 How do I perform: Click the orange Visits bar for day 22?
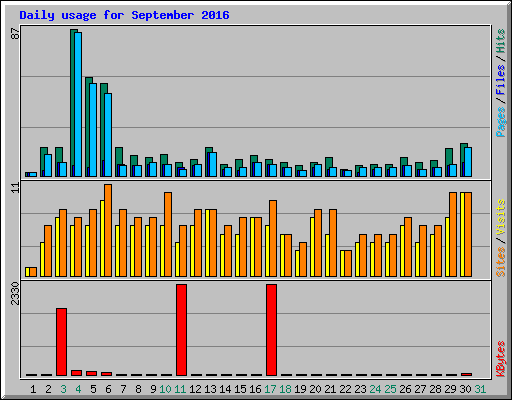348,263
